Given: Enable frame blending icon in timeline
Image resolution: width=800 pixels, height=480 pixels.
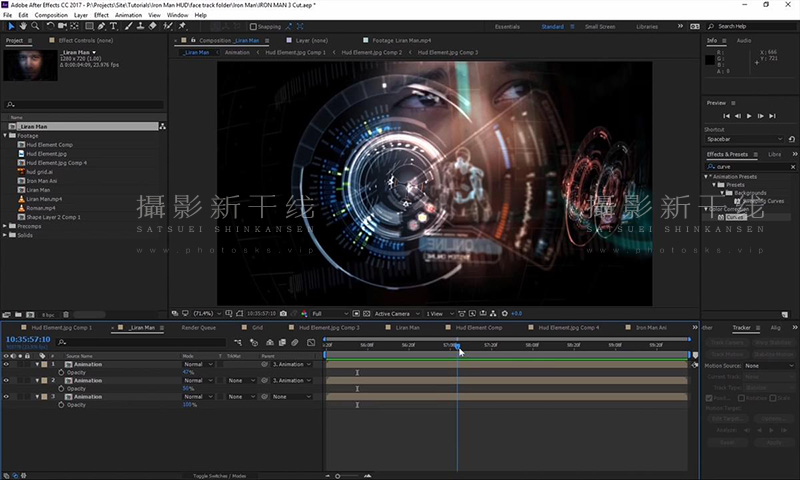Looking at the screenshot, I should 282,343.
